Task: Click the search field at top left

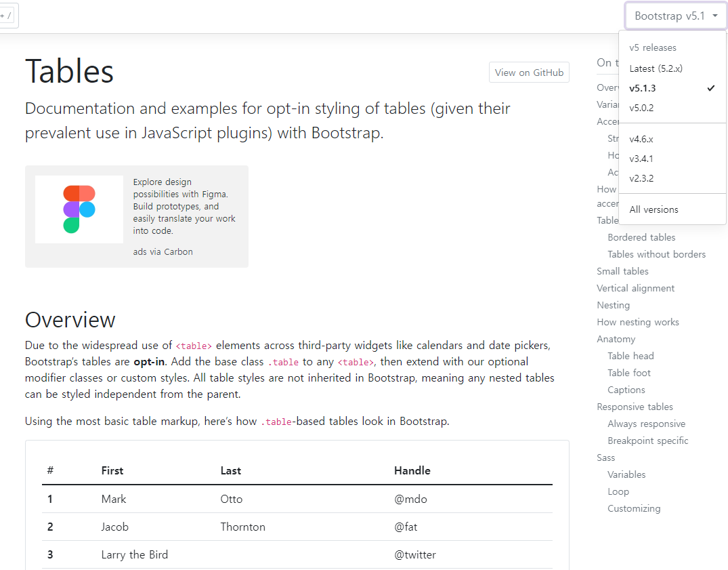Action: pyautogui.click(x=8, y=16)
